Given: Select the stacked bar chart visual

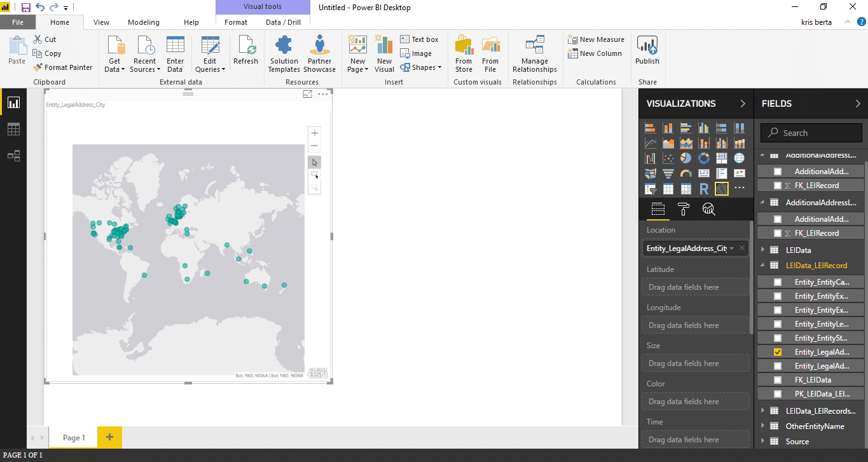Looking at the screenshot, I should (651, 128).
